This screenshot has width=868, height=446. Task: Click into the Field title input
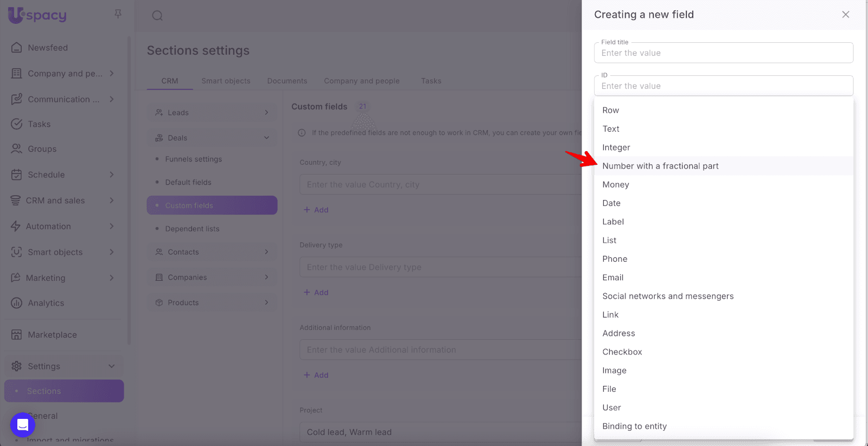723,53
